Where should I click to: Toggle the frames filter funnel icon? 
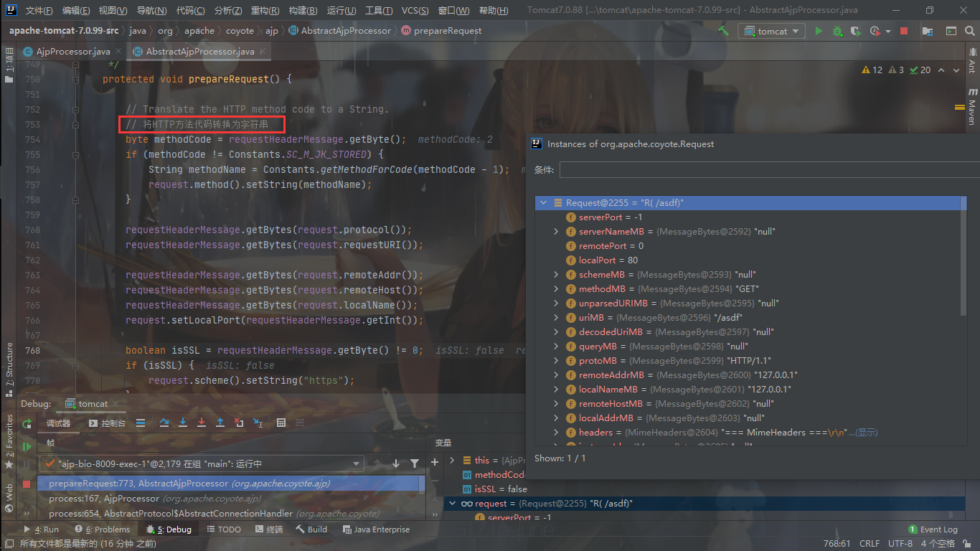414,463
